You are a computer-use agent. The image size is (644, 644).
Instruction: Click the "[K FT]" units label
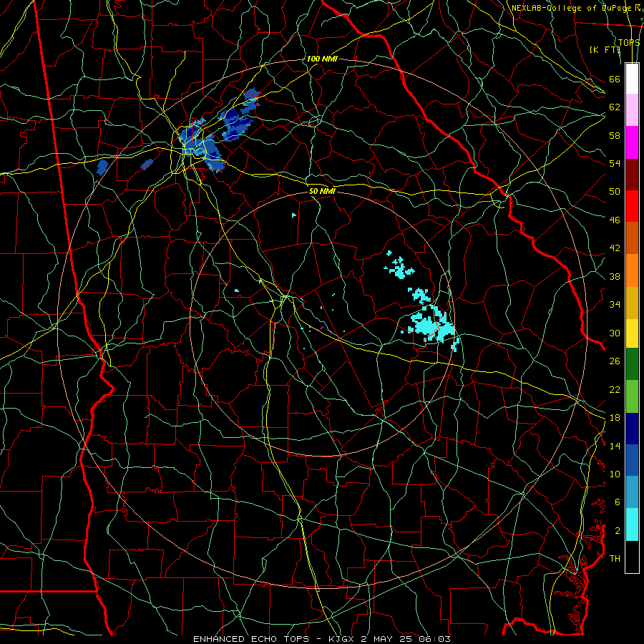tap(605, 50)
